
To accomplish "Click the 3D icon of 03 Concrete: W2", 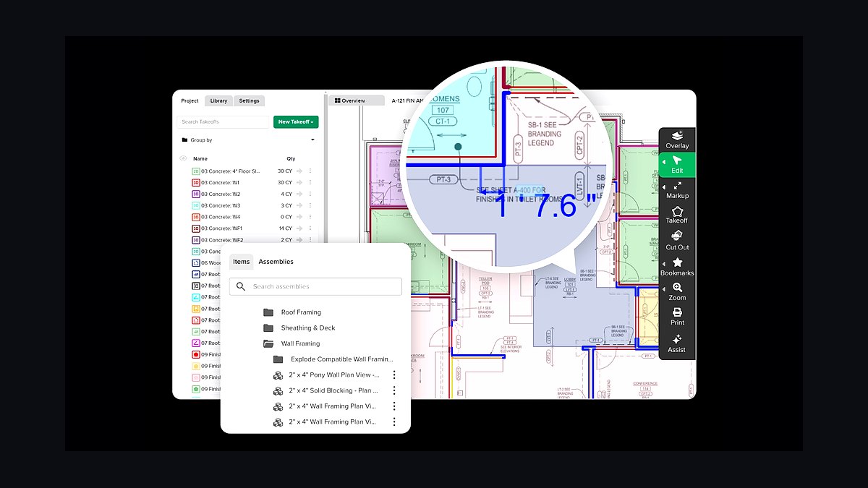I will (x=195, y=194).
